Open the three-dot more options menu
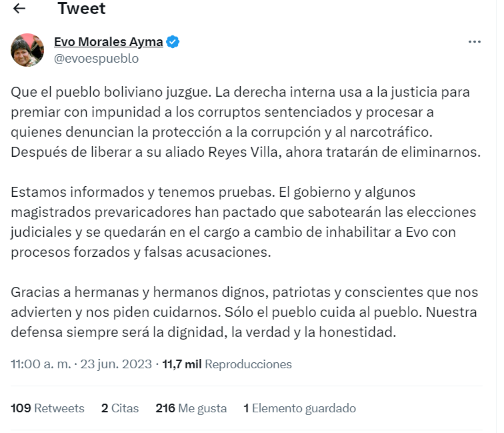 pos(475,42)
